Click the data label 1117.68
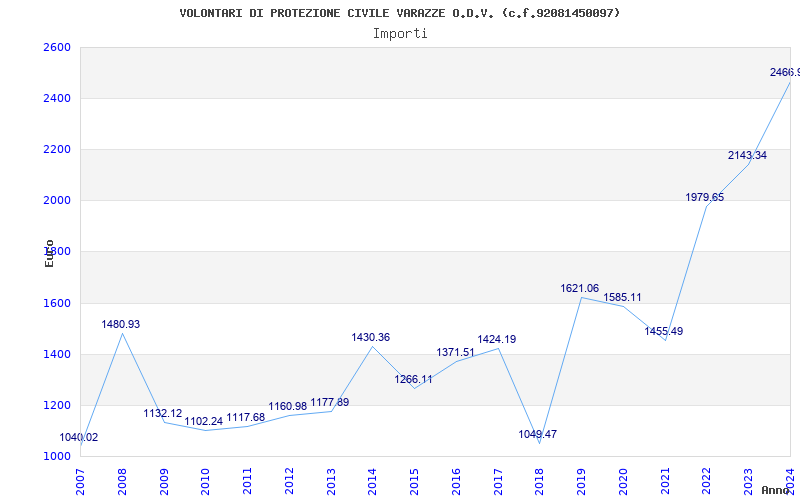 (245, 417)
